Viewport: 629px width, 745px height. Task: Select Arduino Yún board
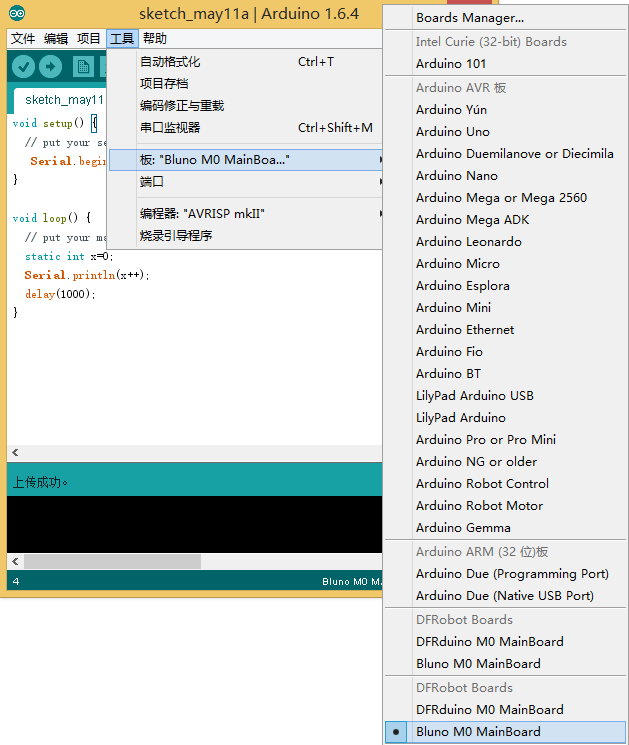505,110
